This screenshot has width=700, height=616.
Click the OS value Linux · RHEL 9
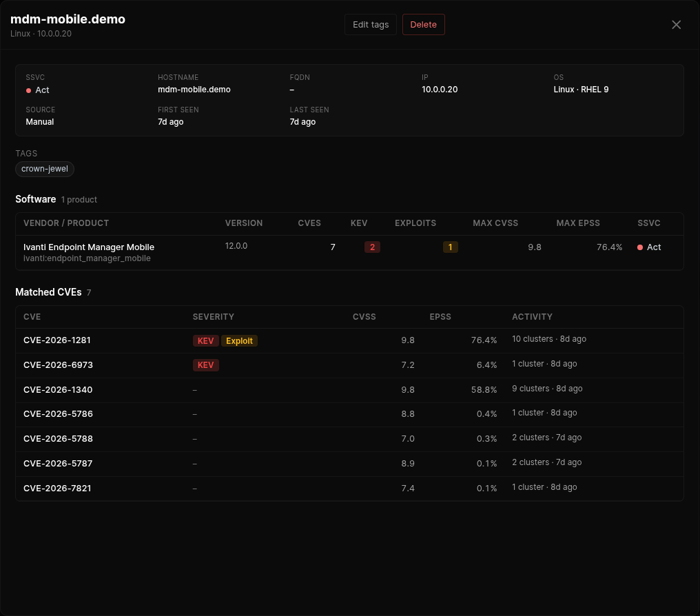(x=581, y=90)
